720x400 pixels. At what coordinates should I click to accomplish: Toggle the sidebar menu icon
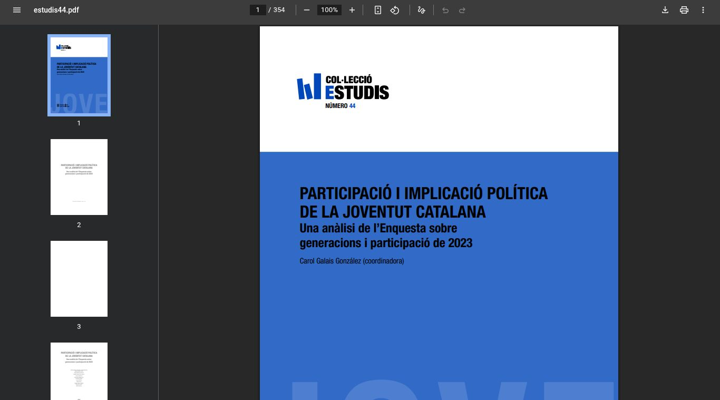click(16, 10)
